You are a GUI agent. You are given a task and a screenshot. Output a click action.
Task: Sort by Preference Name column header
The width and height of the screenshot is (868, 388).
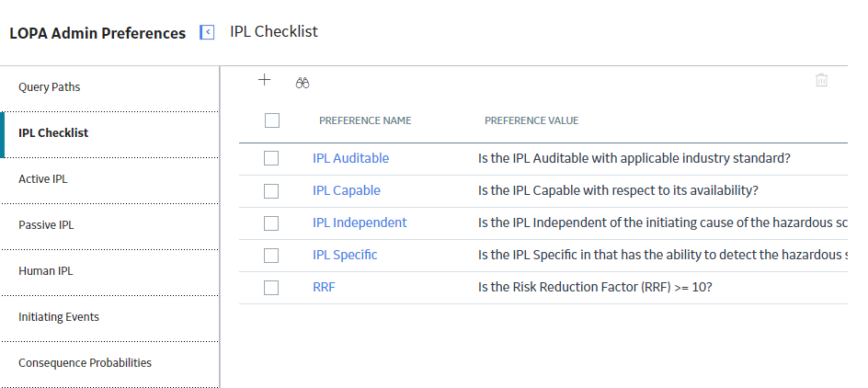pyautogui.click(x=365, y=120)
